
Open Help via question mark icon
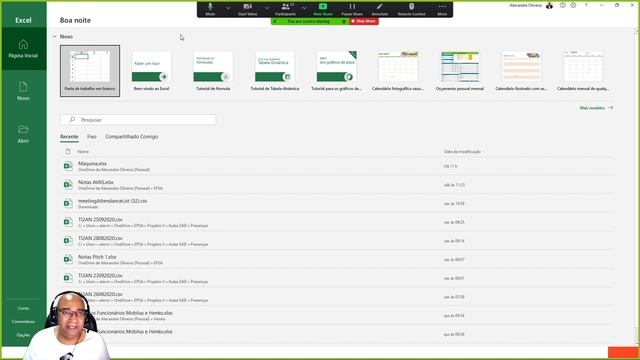pos(586,5)
